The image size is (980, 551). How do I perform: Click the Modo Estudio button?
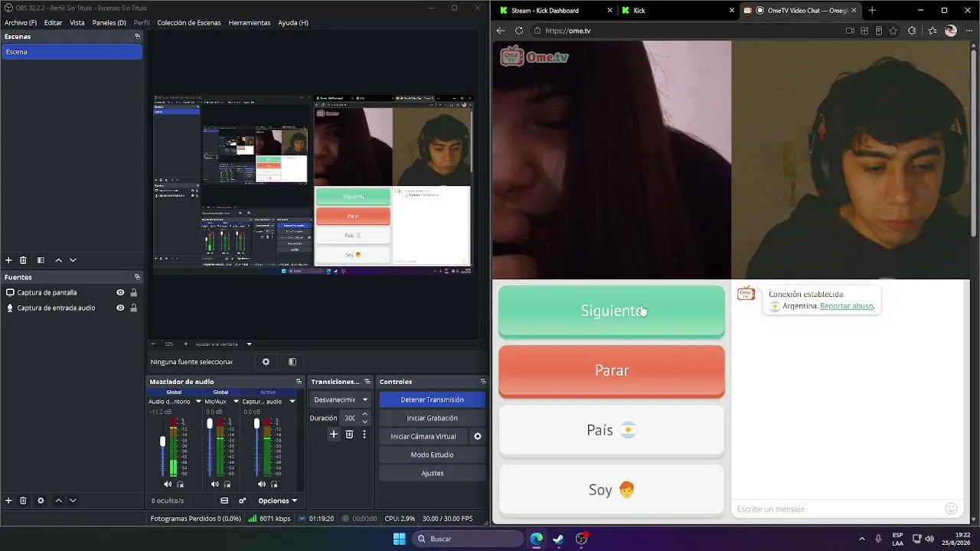432,455
